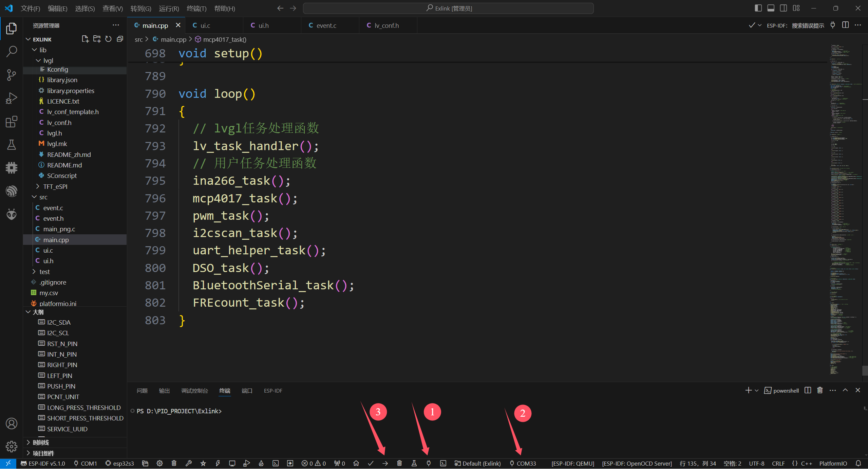Open the launch profile dropdown beside plus
Screen dimensions: 868x469
pyautogui.click(x=757, y=391)
